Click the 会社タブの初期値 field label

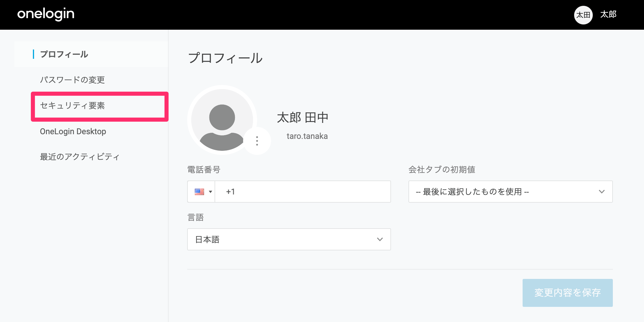pos(442,169)
